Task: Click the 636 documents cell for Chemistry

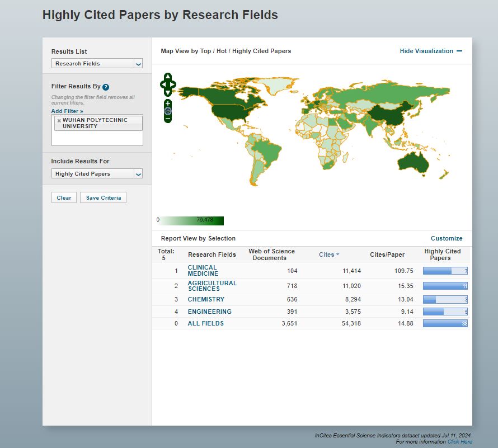Action: [292, 299]
